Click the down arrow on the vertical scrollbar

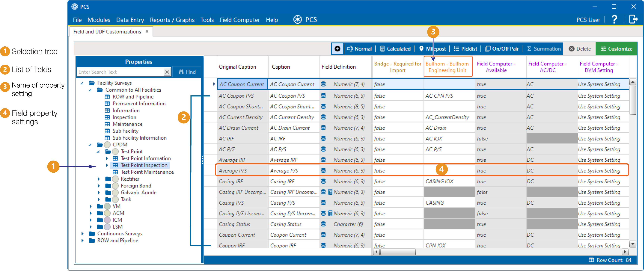[633, 244]
